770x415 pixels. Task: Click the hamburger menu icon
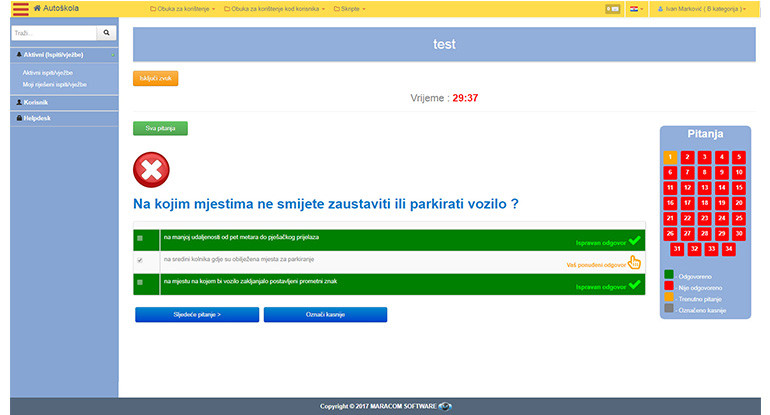(19, 9)
